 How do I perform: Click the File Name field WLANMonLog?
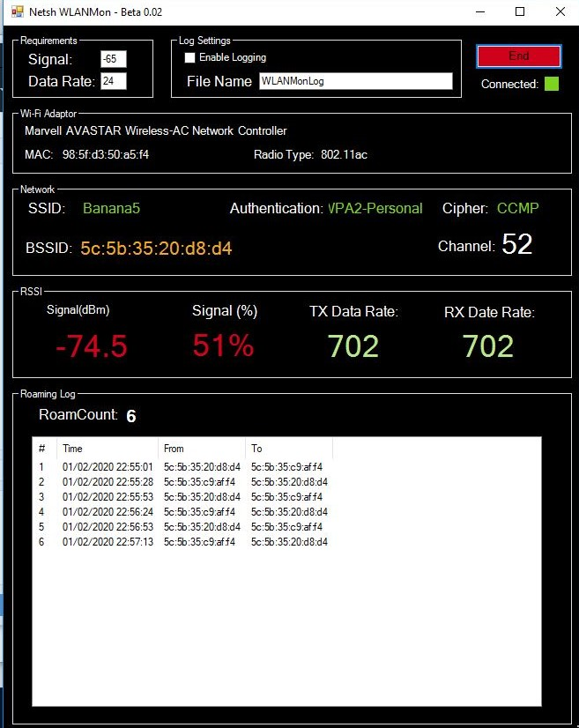(356, 81)
